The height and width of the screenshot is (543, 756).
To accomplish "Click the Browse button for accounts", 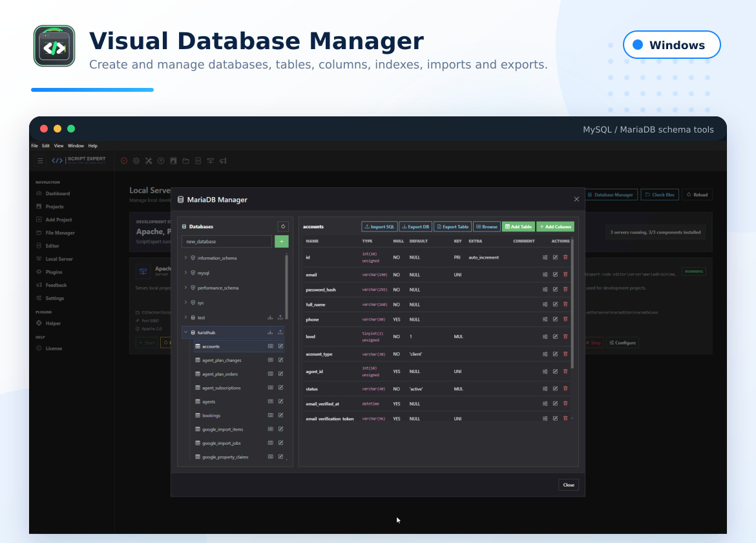I will (x=487, y=227).
